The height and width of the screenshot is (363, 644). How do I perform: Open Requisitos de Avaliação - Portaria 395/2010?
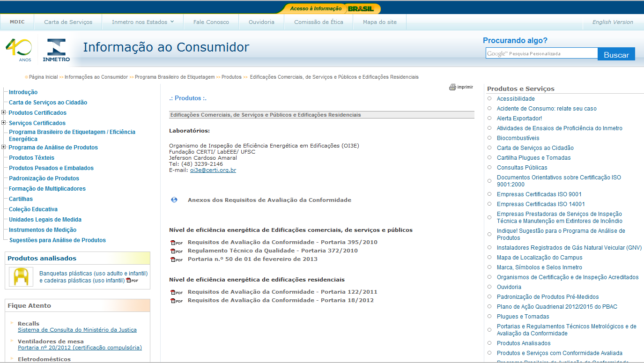282,242
